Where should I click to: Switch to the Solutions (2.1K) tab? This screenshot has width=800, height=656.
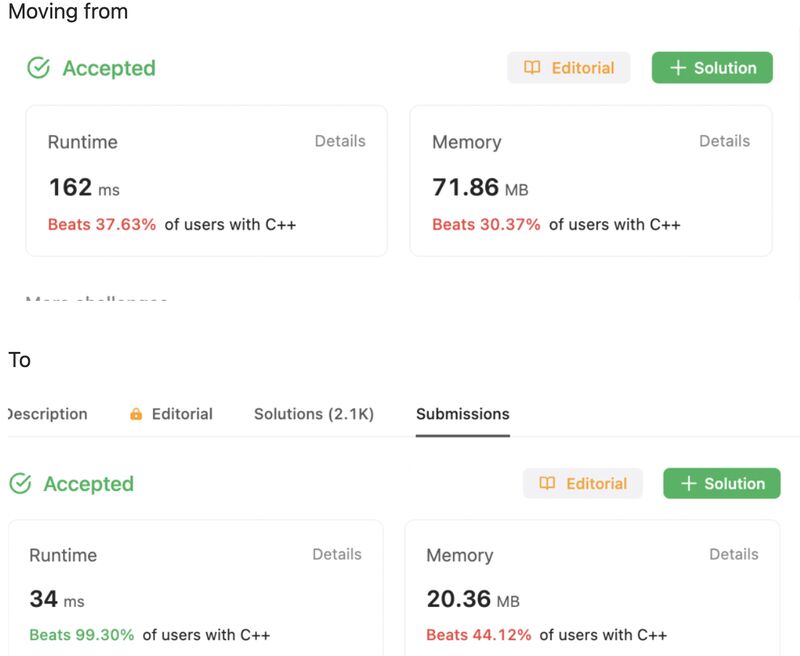tap(314, 414)
